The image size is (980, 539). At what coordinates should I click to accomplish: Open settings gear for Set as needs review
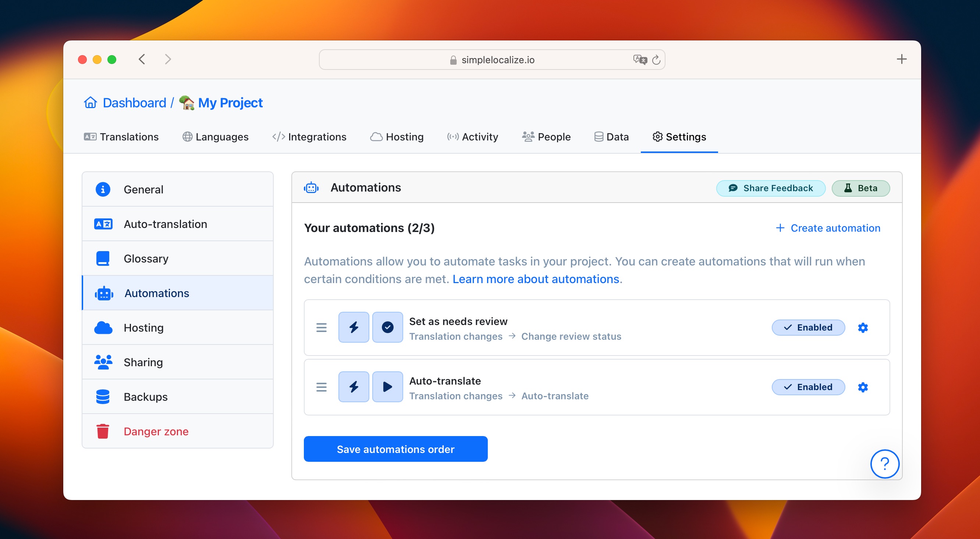863,327
